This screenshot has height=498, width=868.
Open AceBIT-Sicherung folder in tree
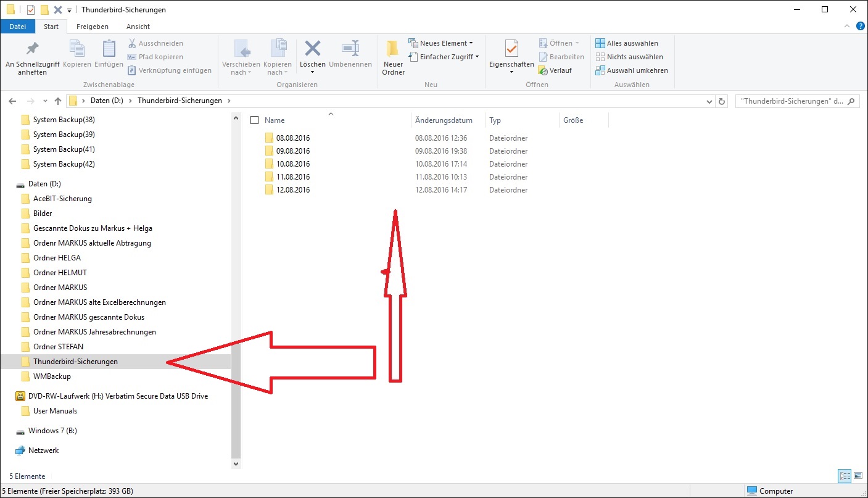click(x=62, y=199)
